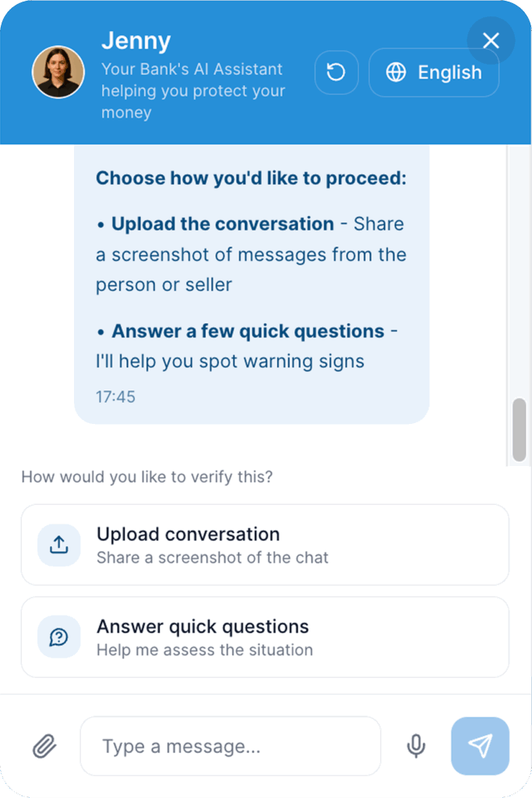Open the English language dropdown
532x798 pixels.
coord(434,72)
